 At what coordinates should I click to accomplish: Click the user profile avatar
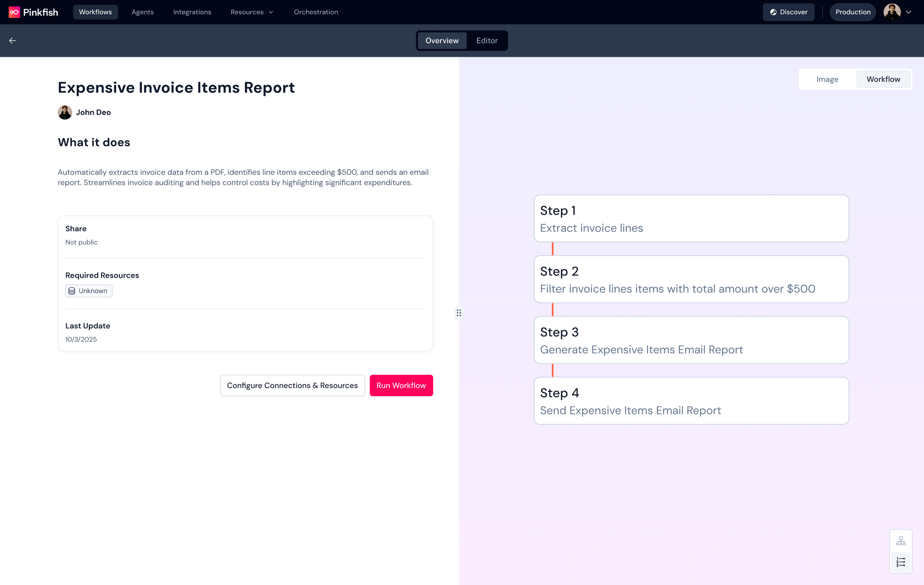(x=892, y=12)
